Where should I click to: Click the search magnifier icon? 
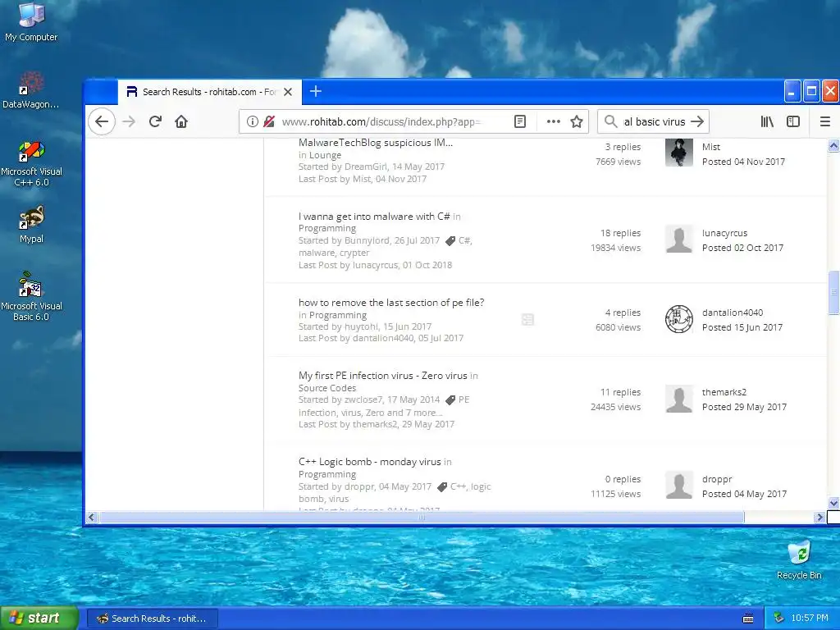coord(610,121)
